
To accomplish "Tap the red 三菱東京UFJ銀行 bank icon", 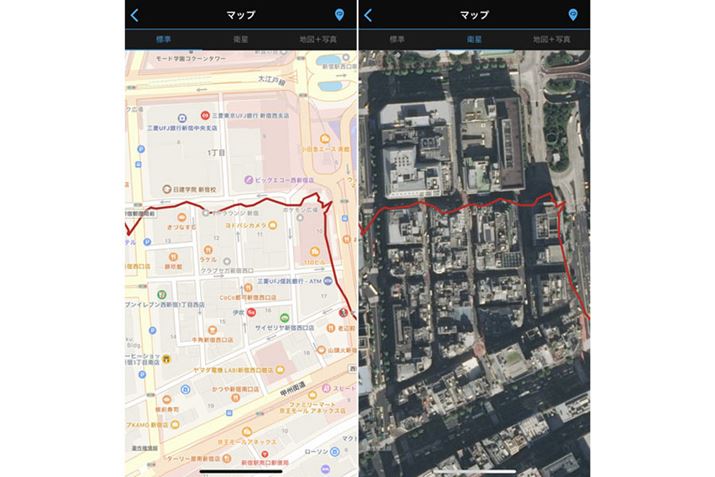I will tap(205, 115).
